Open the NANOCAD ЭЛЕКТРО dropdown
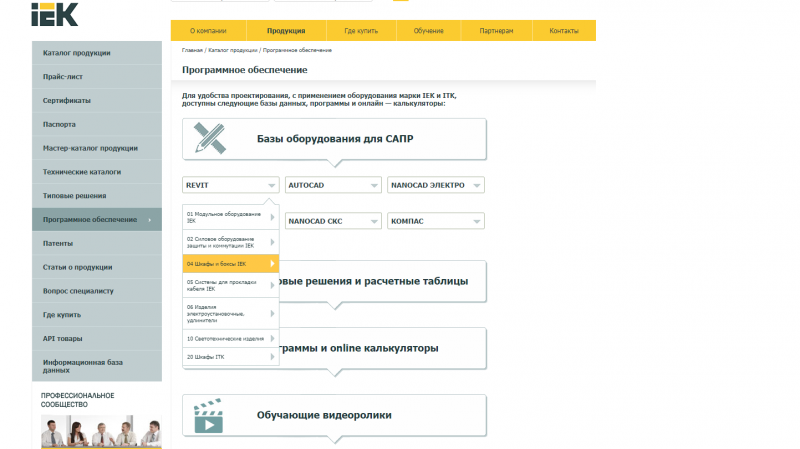 [x=436, y=185]
